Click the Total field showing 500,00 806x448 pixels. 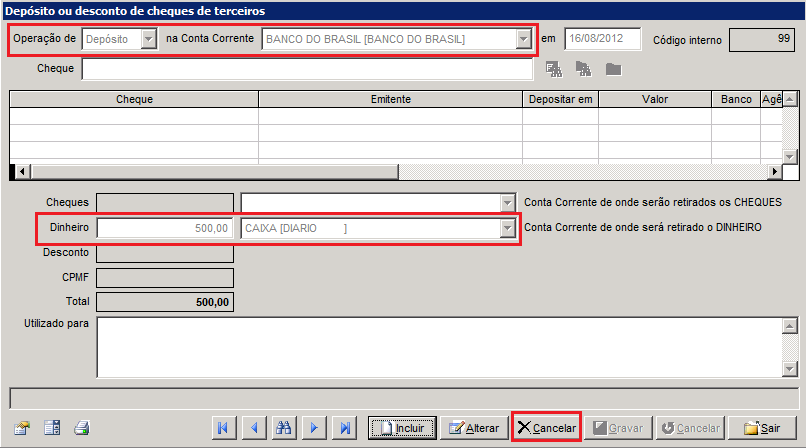pyautogui.click(x=165, y=302)
